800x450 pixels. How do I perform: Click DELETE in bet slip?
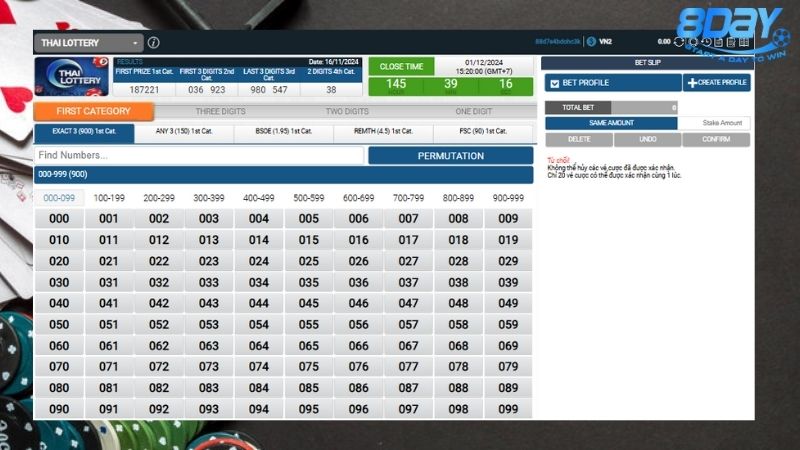coord(579,139)
